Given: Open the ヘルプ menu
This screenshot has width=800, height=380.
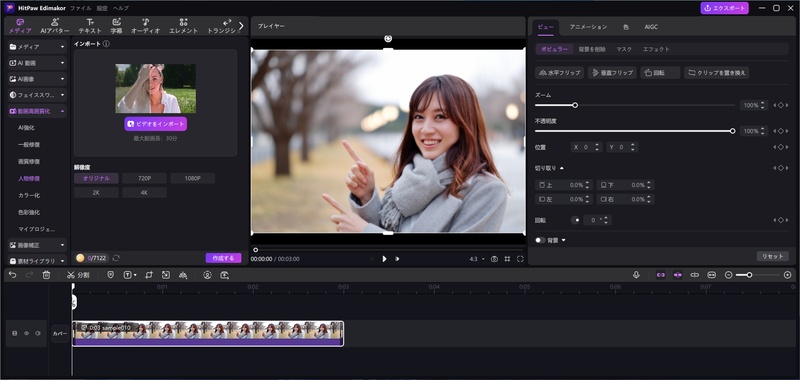Looking at the screenshot, I should tap(121, 8).
